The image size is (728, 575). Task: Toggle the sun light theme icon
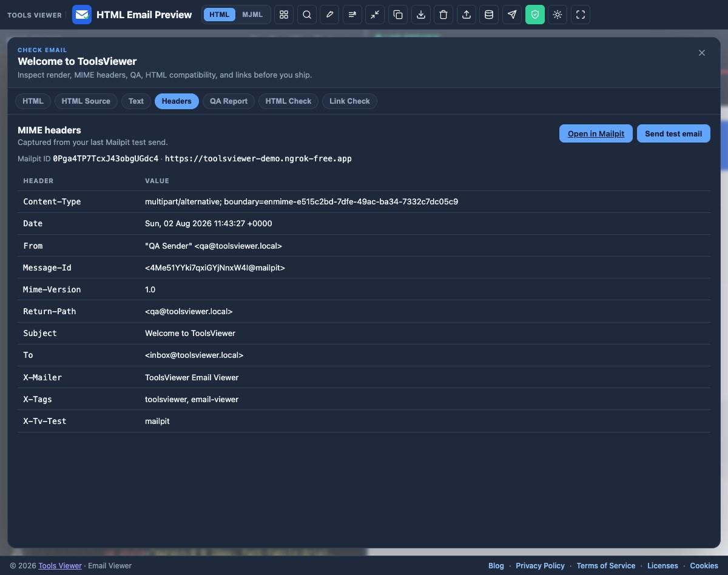click(x=558, y=15)
